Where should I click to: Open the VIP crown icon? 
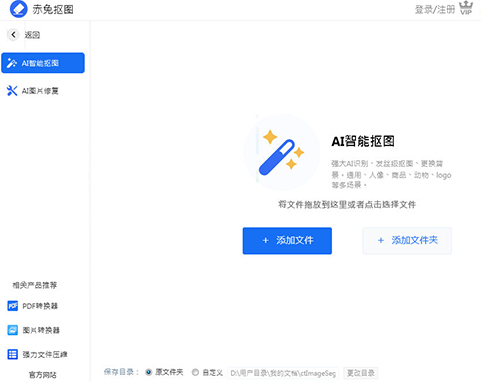[x=466, y=8]
